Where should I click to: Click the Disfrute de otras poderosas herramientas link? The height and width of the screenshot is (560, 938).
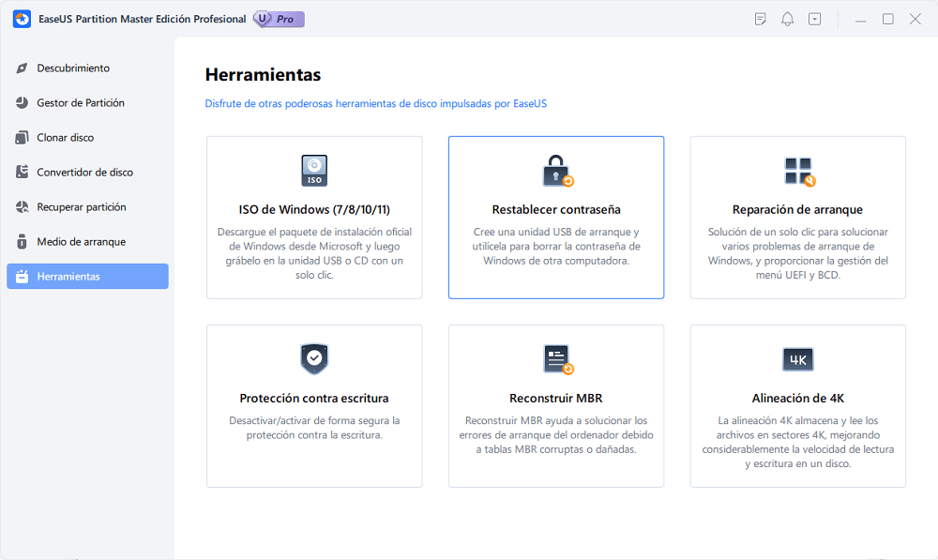(376, 103)
